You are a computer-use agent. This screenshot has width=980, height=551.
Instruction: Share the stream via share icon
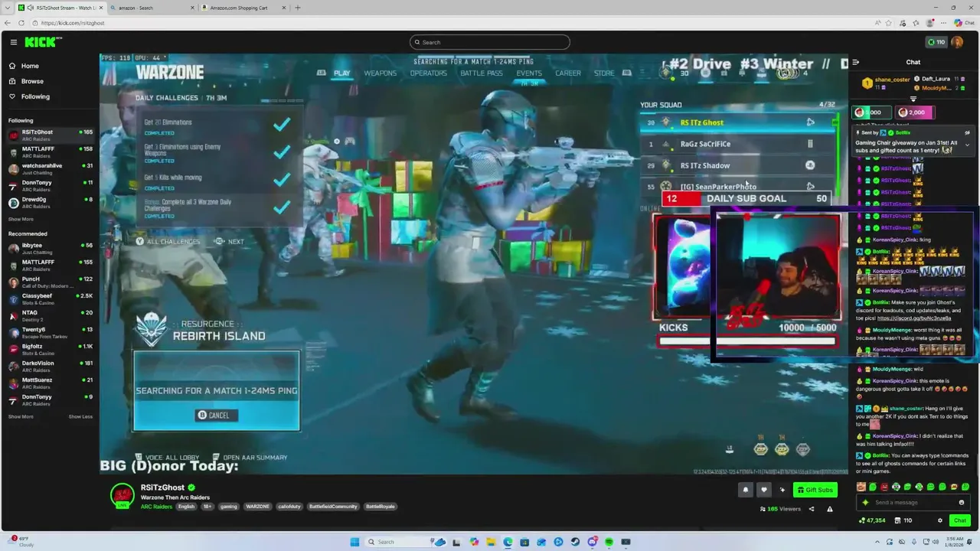[x=812, y=509]
